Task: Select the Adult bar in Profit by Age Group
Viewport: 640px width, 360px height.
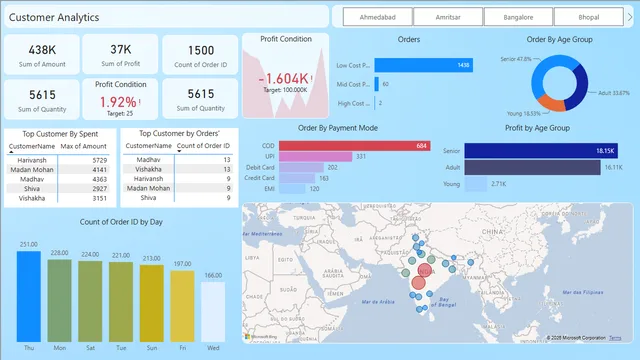Action: [x=532, y=167]
